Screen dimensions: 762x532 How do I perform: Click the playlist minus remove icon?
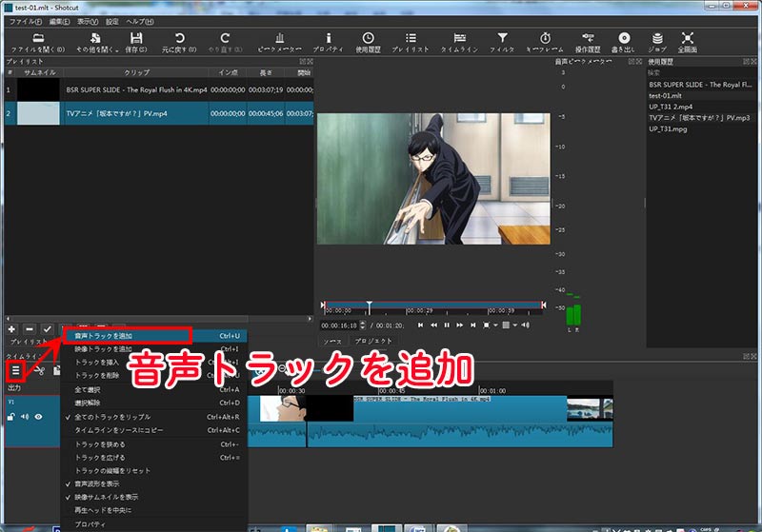point(30,329)
